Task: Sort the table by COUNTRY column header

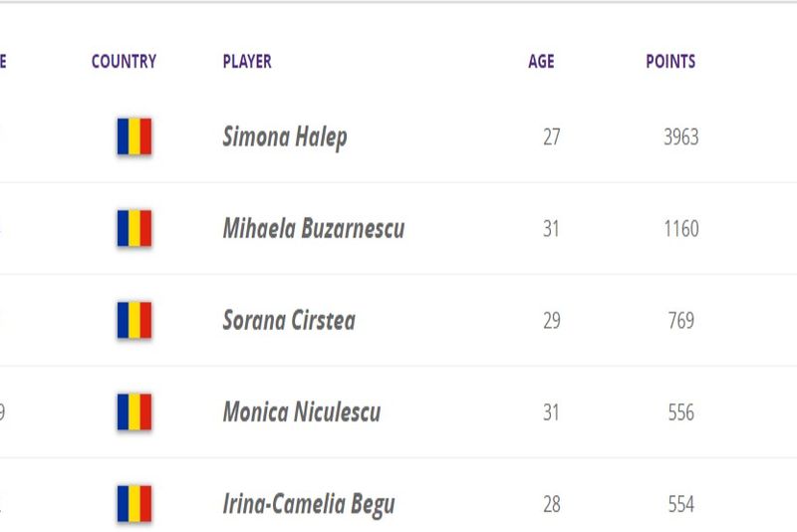Action: pos(124,62)
